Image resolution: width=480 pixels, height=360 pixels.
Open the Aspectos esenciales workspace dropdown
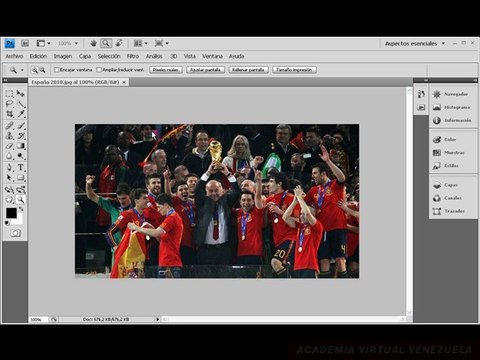(x=415, y=44)
